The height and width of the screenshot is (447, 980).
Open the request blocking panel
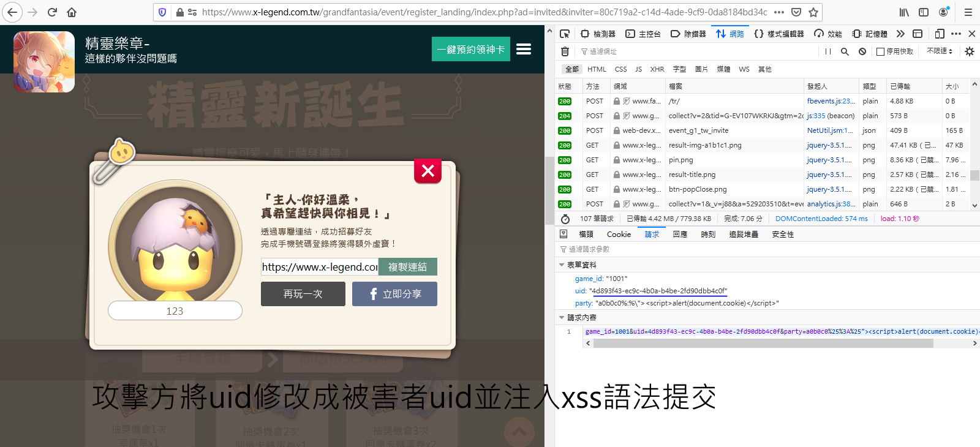click(862, 51)
